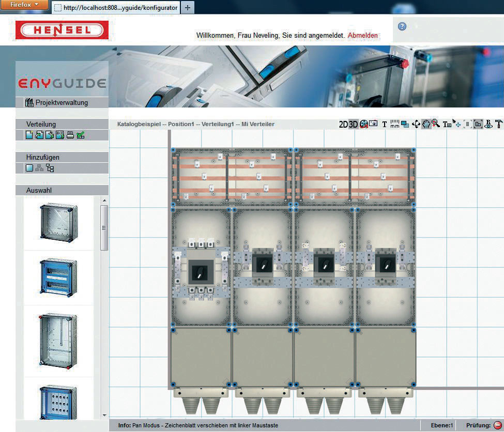Screen dimensions: 504x432
Task: Click the mm dimension ruler icon
Action: 395,124
